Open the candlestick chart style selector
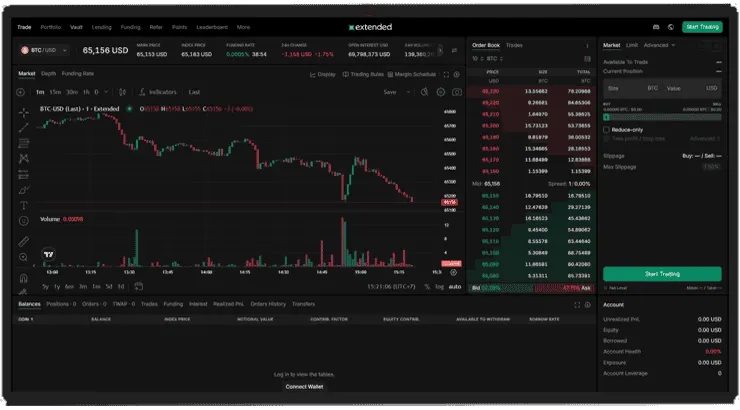The height and width of the screenshot is (410, 740). coord(122,92)
